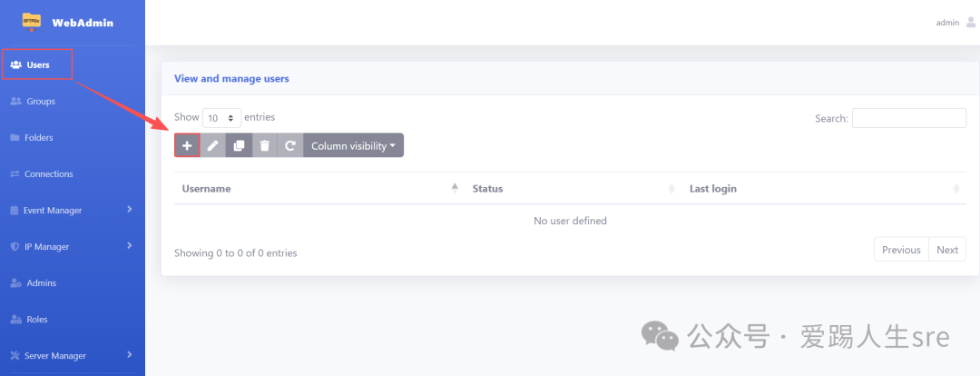Viewport: 980px width, 376px height.
Task: Open the Column visibility dropdown
Action: click(353, 145)
